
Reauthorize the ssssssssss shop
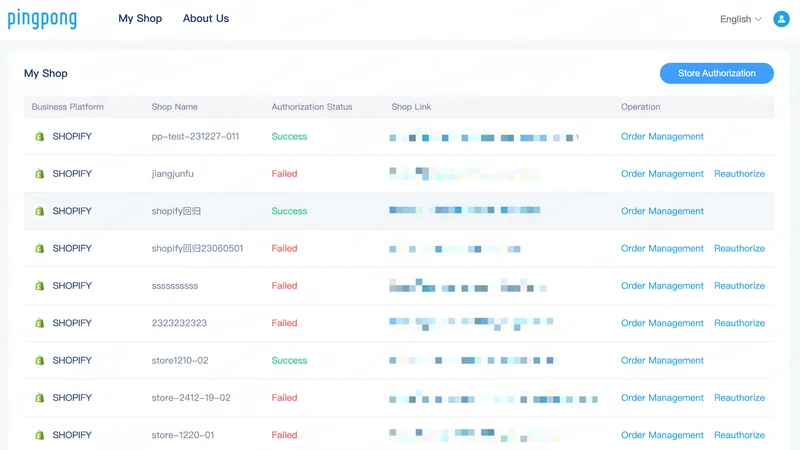coord(739,286)
